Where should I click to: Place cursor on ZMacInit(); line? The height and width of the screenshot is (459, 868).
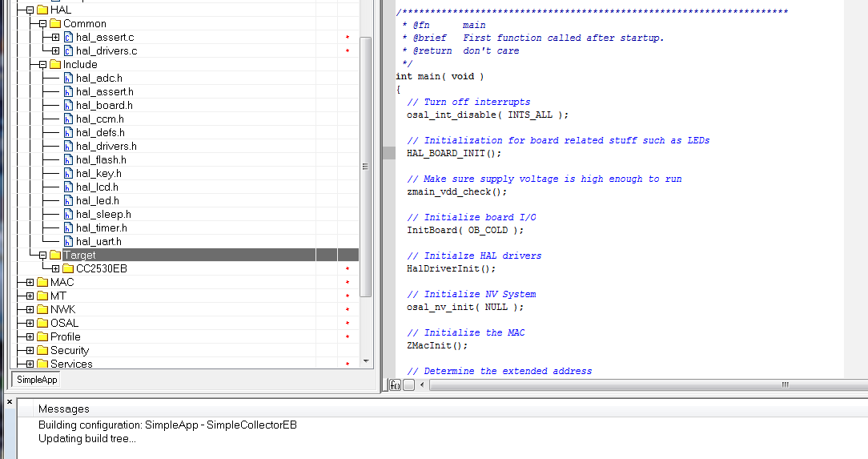(437, 345)
